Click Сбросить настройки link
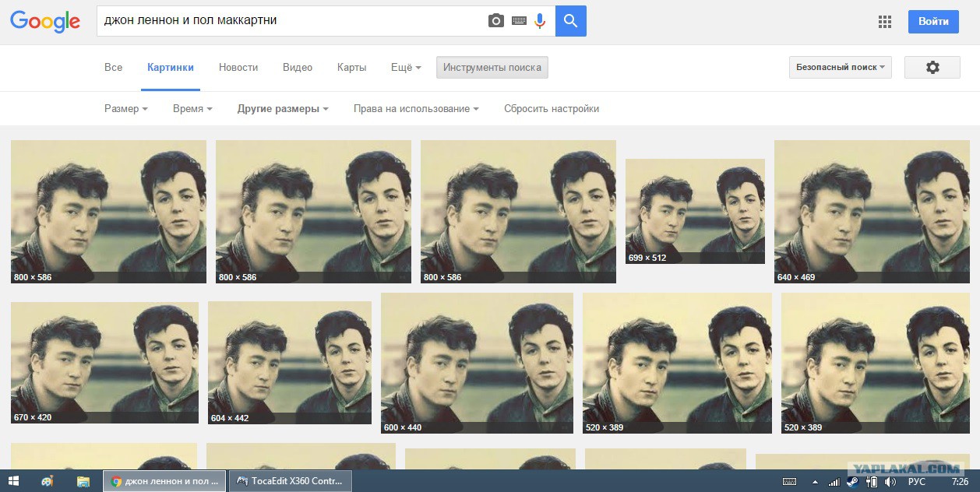 [x=552, y=109]
